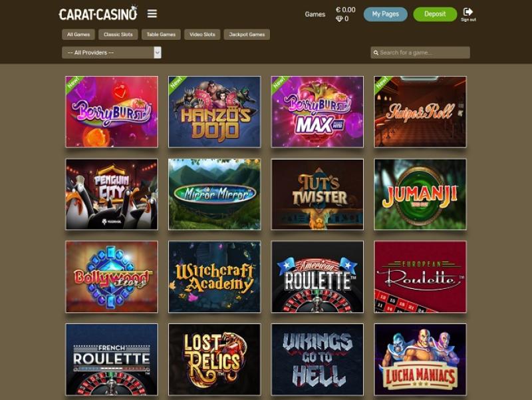Click the diamond points icon
The height and width of the screenshot is (400, 532).
coord(339,19)
